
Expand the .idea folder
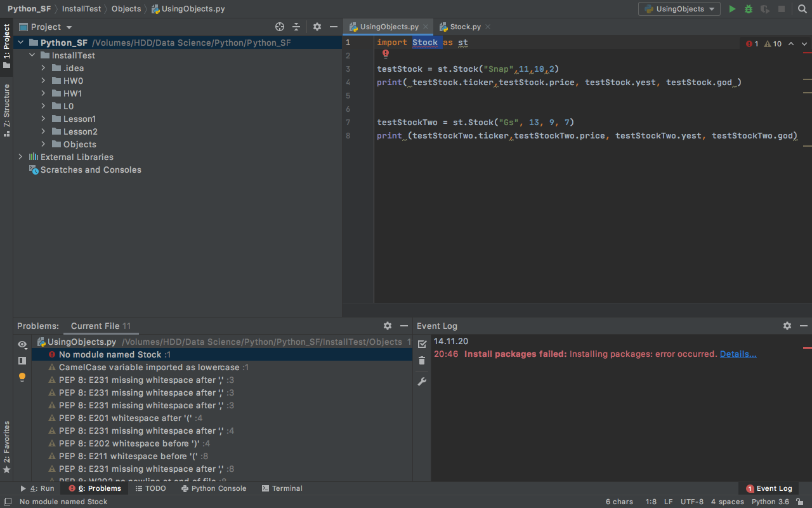(x=44, y=68)
